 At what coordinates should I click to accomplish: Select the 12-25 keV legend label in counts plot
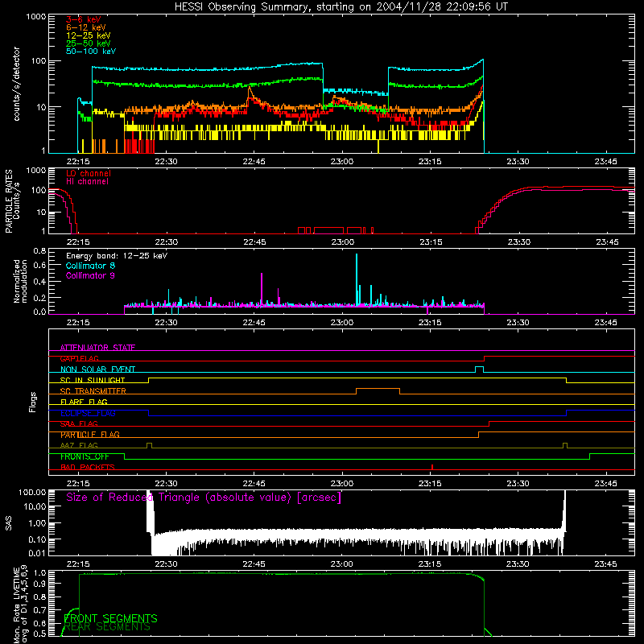(89, 35)
